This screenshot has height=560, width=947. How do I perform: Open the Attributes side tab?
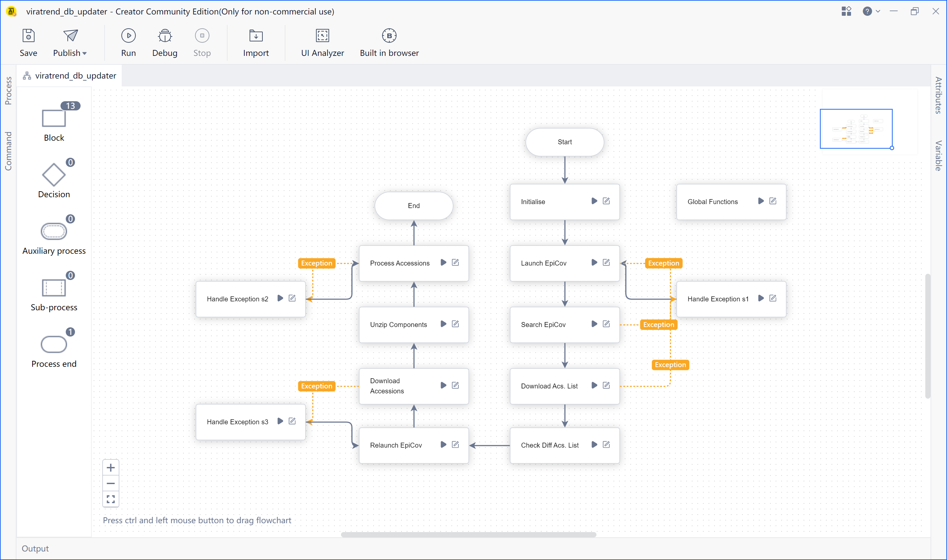[938, 95]
